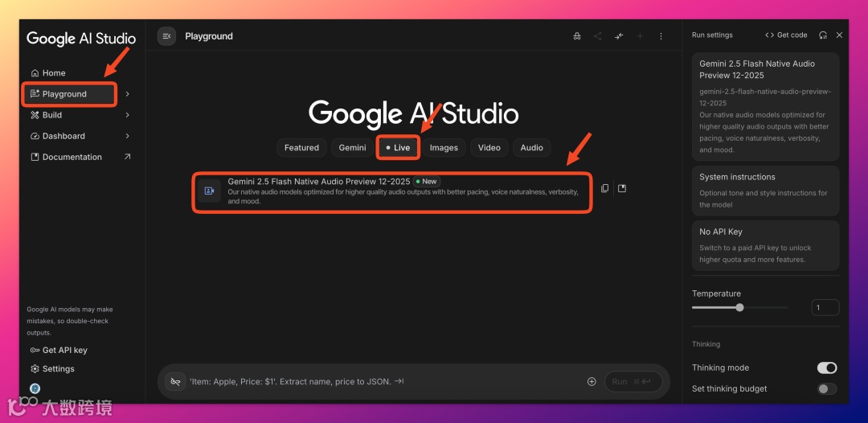Open the three-dot more options menu
The image size is (868, 423).
click(x=661, y=36)
